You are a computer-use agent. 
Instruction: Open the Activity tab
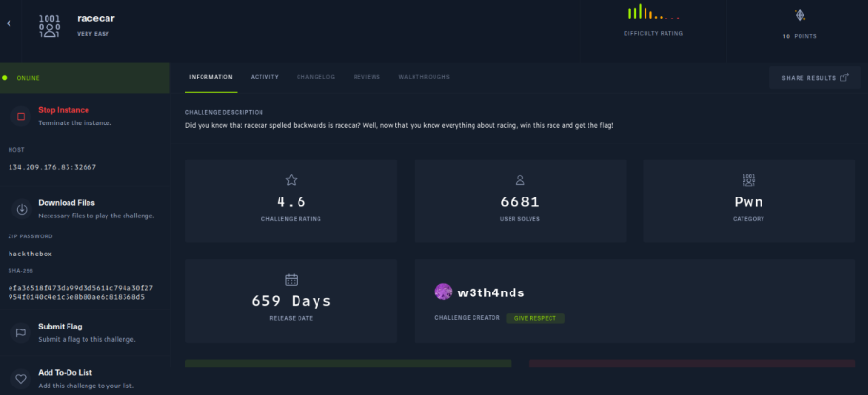tap(264, 77)
